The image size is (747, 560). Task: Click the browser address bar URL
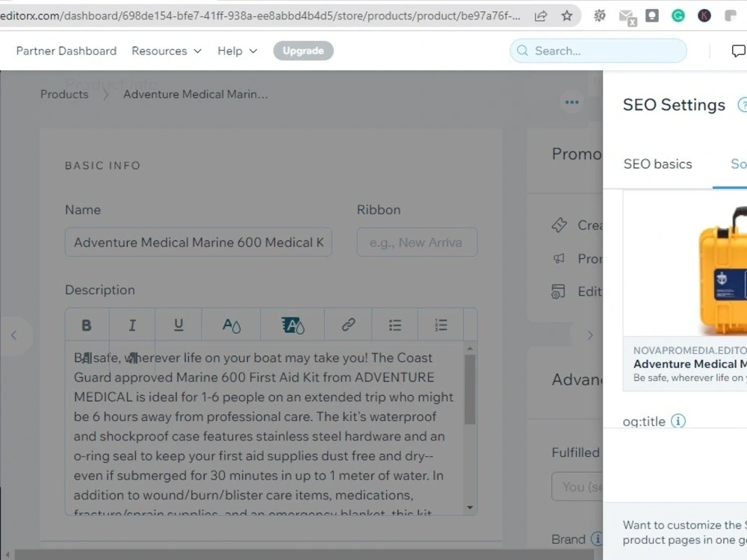click(x=261, y=16)
